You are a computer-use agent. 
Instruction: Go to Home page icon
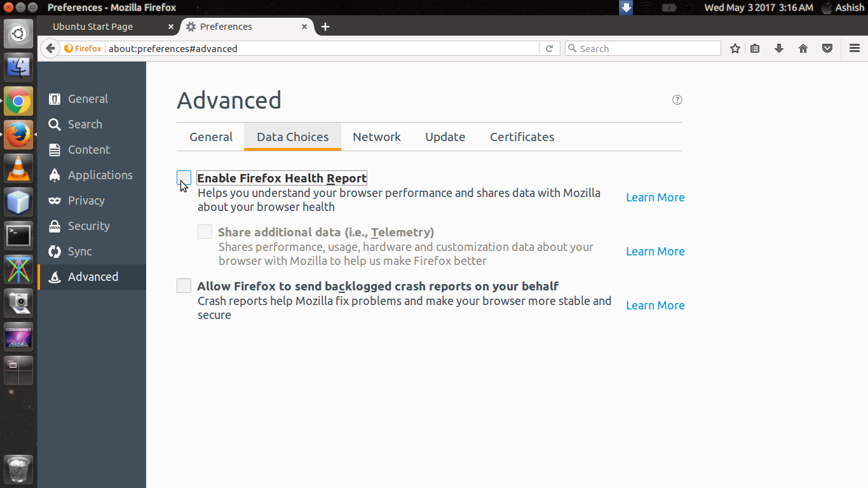tap(803, 48)
